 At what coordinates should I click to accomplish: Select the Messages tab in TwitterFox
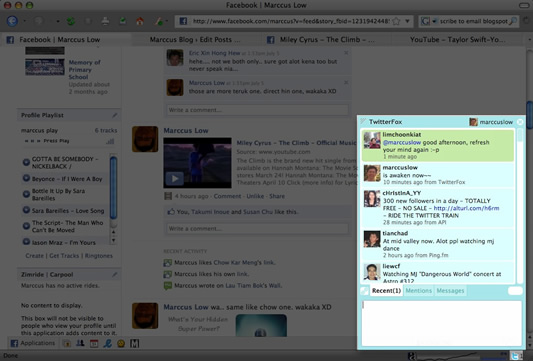click(x=450, y=291)
